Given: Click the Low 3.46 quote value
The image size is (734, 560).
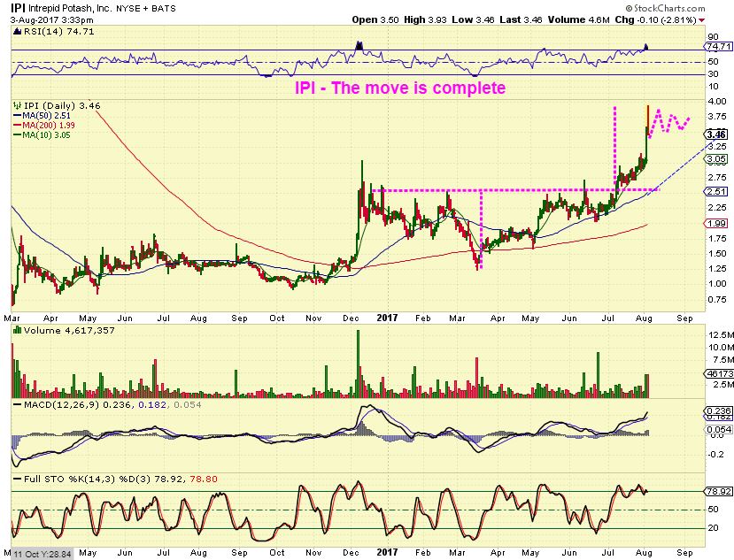Looking at the screenshot, I should pyautogui.click(x=473, y=19).
